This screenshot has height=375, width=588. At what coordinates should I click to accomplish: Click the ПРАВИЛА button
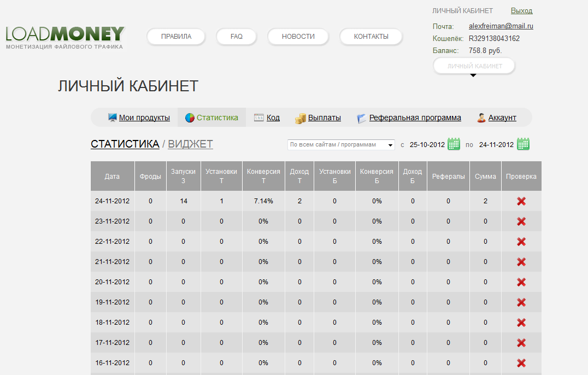tap(177, 37)
